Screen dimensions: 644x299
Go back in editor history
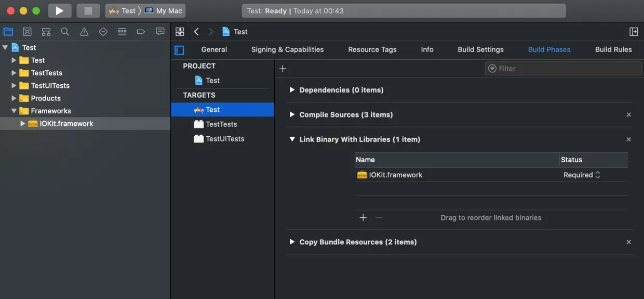point(196,32)
